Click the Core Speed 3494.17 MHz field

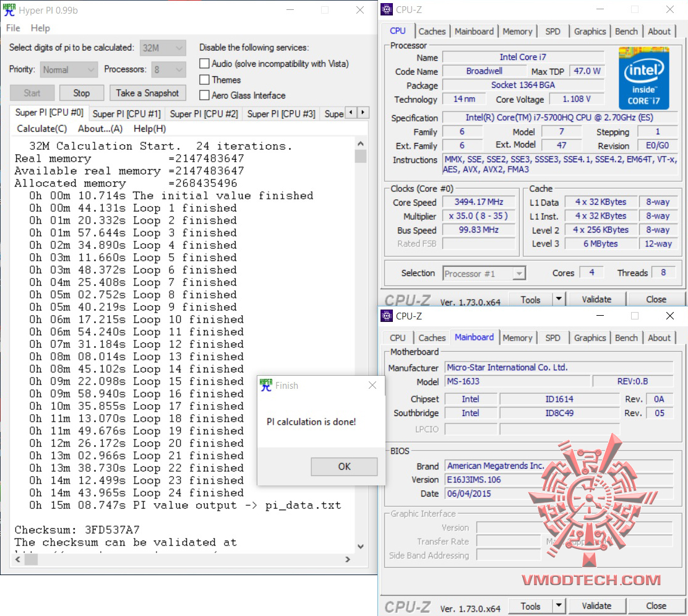pos(478,202)
